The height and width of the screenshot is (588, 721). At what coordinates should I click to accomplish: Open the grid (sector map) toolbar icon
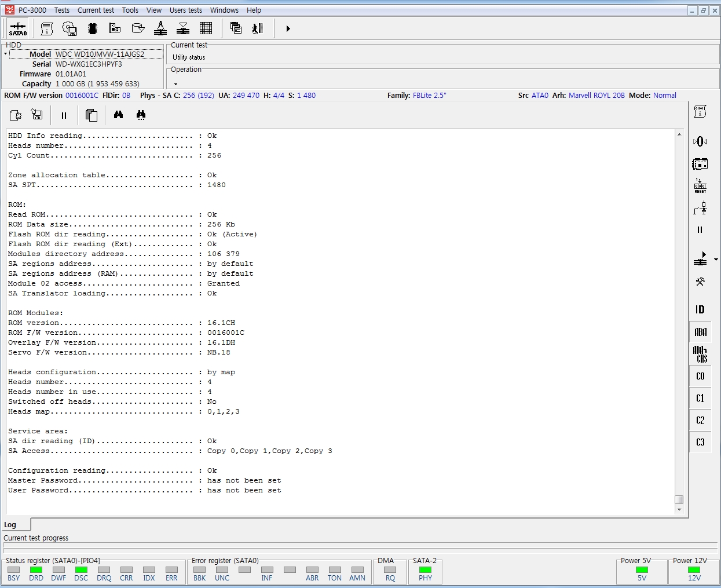click(206, 28)
